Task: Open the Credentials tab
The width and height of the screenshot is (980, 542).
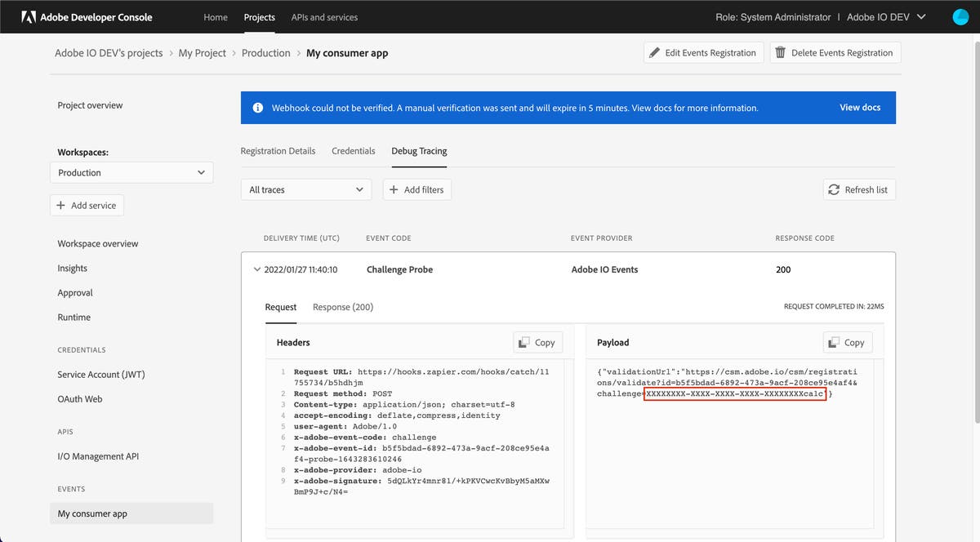Action: [x=353, y=151]
